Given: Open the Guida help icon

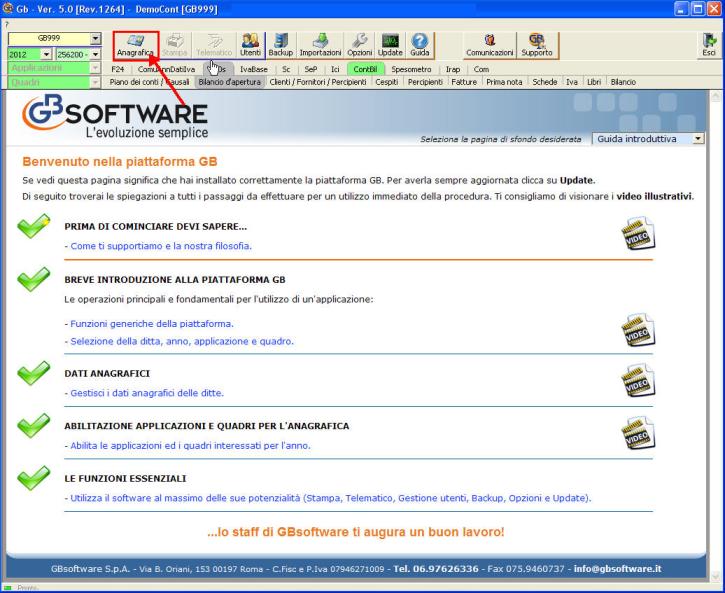Looking at the screenshot, I should coord(419,45).
